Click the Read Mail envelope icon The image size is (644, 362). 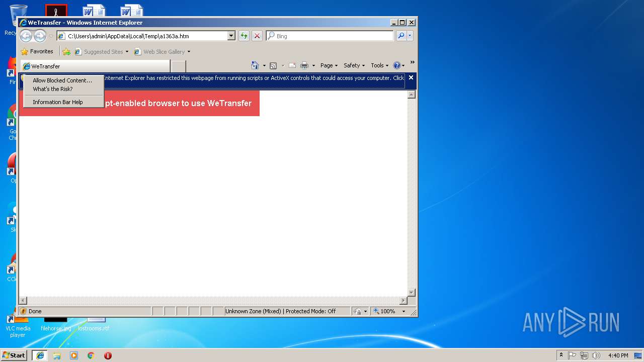292,65
